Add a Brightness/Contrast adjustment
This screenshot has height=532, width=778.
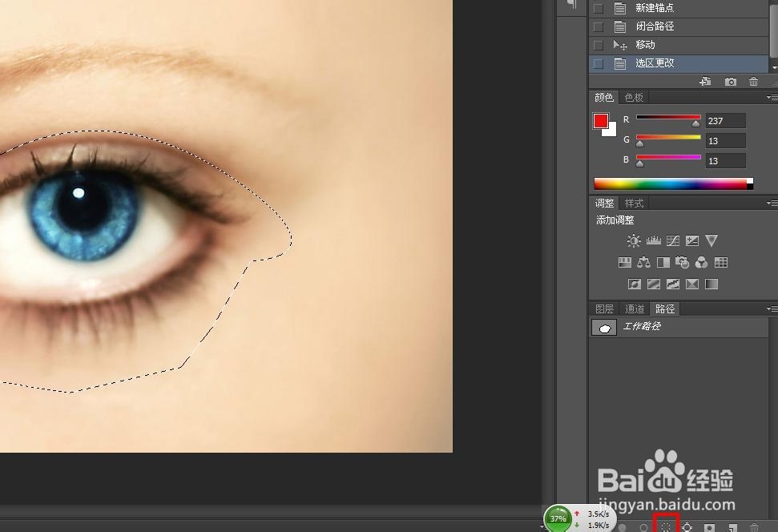(633, 240)
